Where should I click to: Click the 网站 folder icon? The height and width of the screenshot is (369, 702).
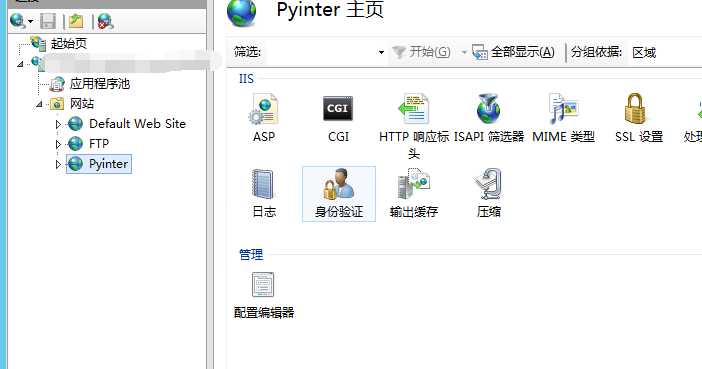pyautogui.click(x=57, y=104)
